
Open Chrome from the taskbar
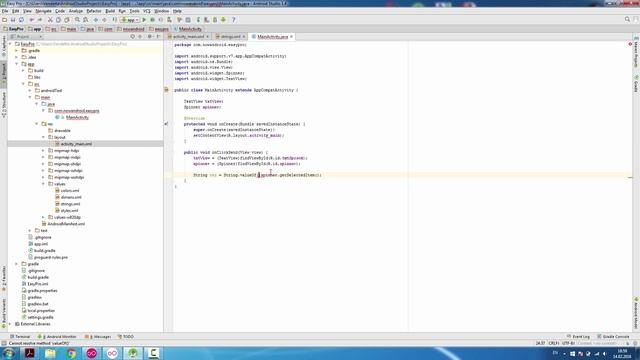(71, 353)
